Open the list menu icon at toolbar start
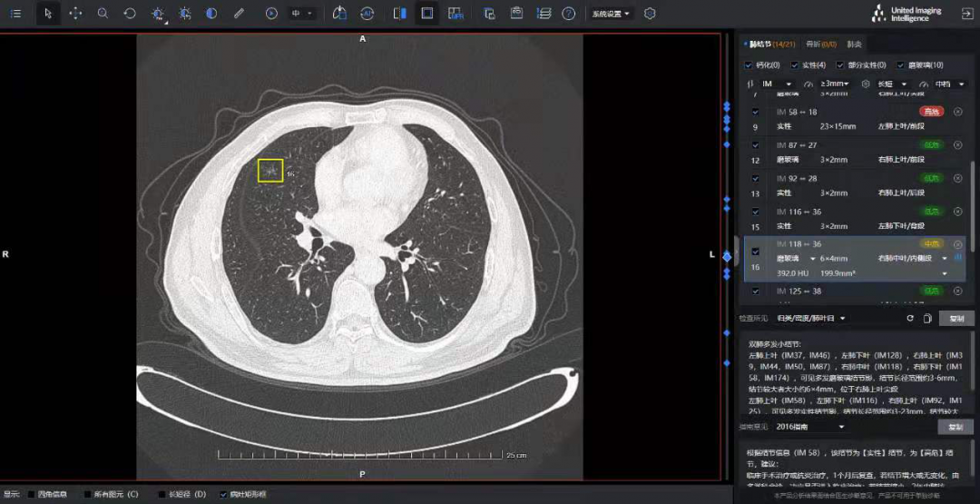 click(x=16, y=13)
